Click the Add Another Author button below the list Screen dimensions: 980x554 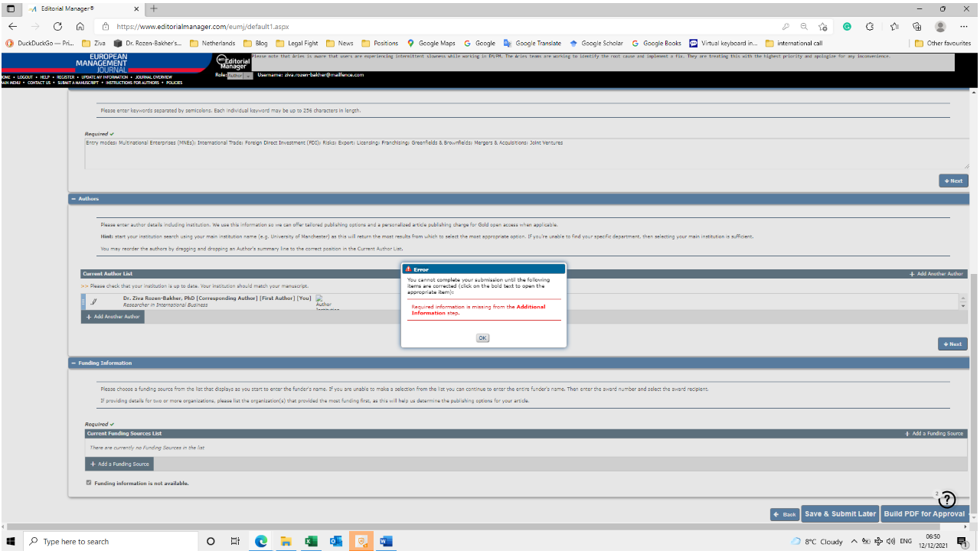point(113,317)
